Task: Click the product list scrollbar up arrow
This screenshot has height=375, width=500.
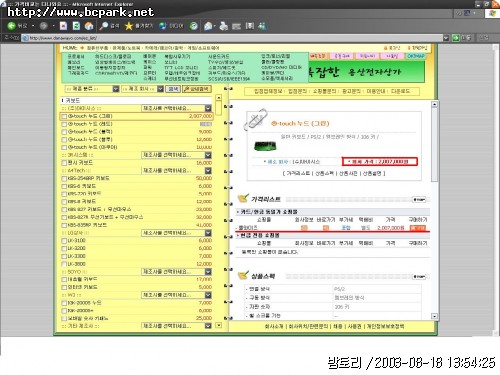Action: point(219,98)
